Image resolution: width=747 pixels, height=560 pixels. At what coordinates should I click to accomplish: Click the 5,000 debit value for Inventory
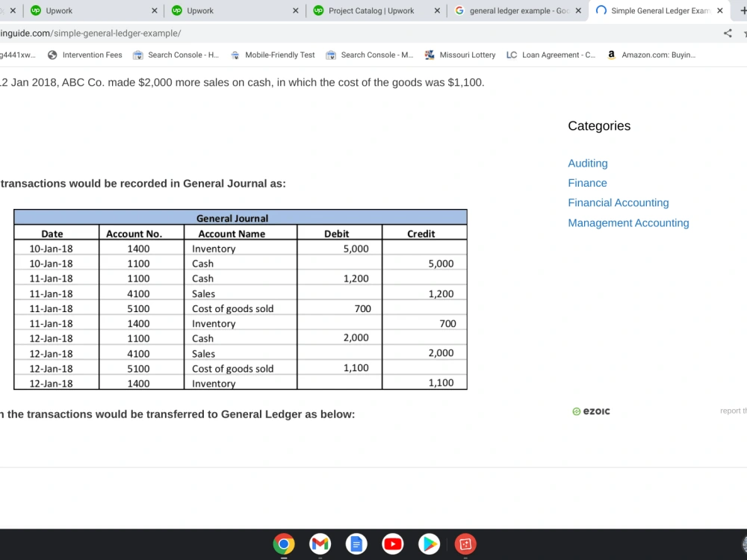[x=356, y=249]
